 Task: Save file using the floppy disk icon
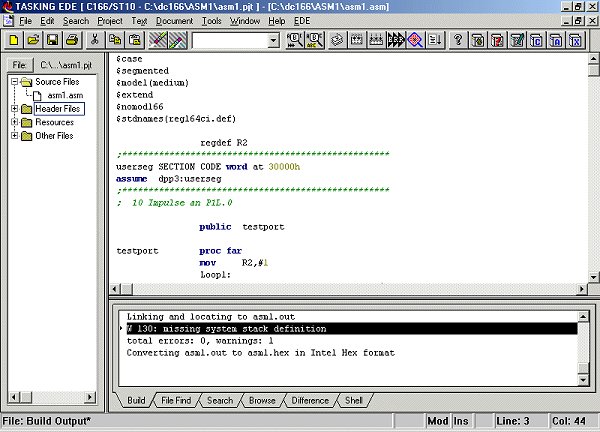point(53,40)
